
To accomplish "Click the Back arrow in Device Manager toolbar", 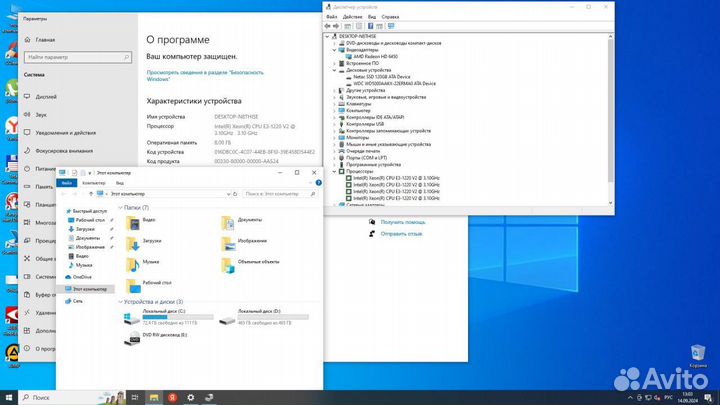I will pos(327,26).
